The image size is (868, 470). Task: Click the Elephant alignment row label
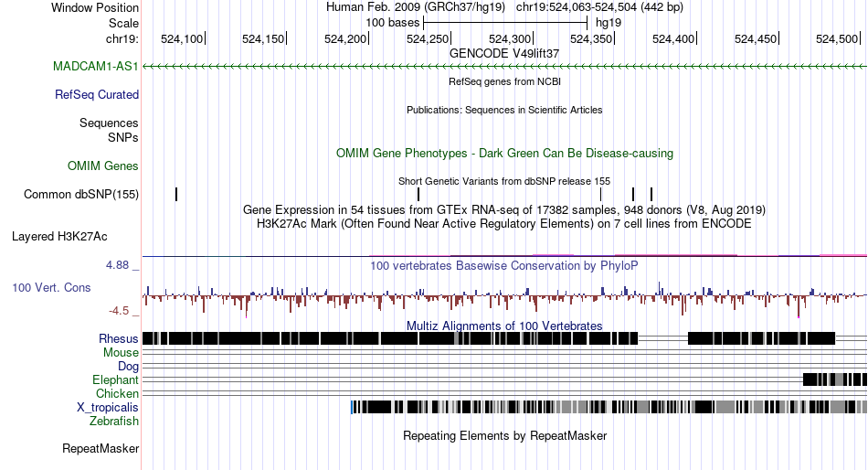[115, 380]
